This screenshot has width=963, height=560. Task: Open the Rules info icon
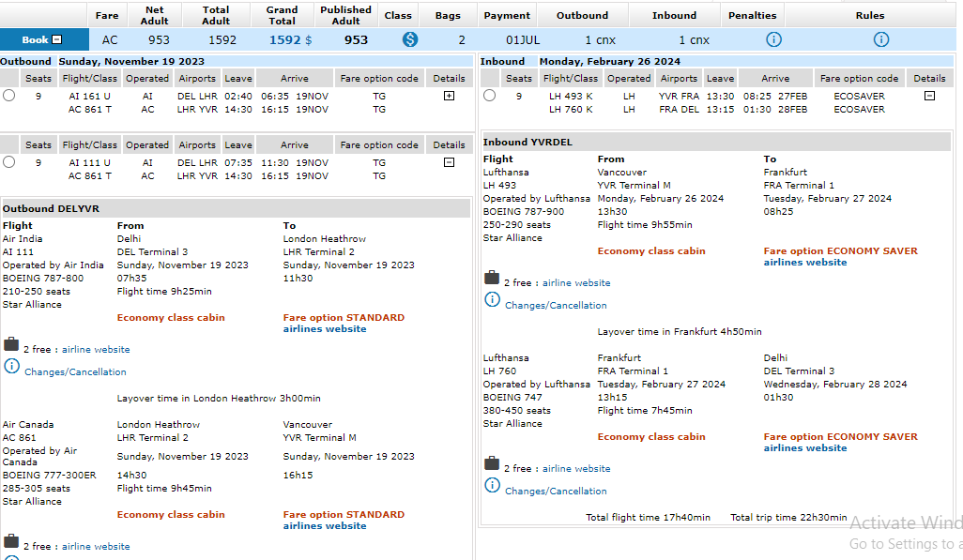[x=880, y=39]
